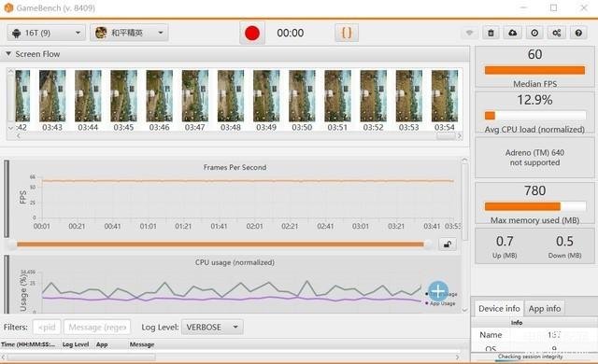
Task: Select the Device info tab
Action: [499, 308]
